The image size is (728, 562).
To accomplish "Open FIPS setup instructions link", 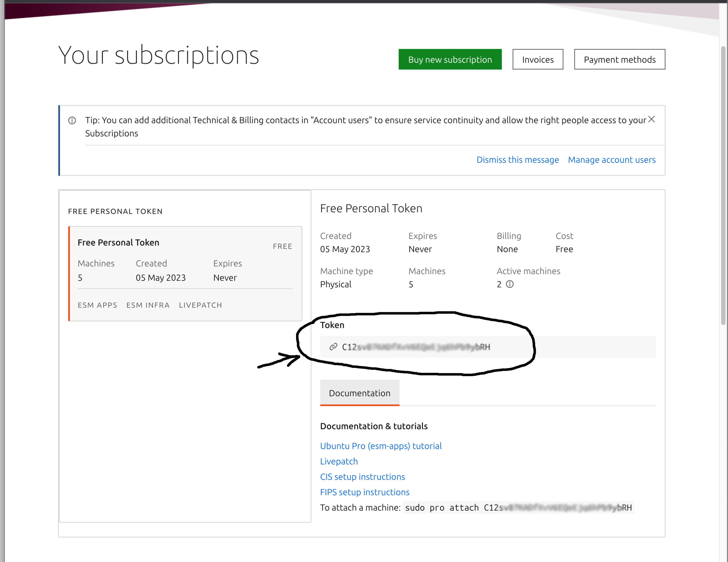I will (365, 492).
